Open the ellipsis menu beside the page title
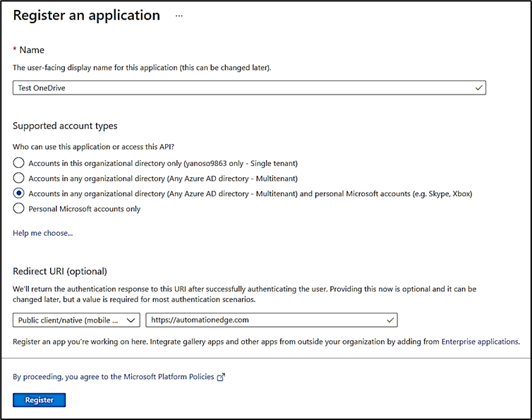The height and width of the screenshot is (420, 532). [x=179, y=16]
